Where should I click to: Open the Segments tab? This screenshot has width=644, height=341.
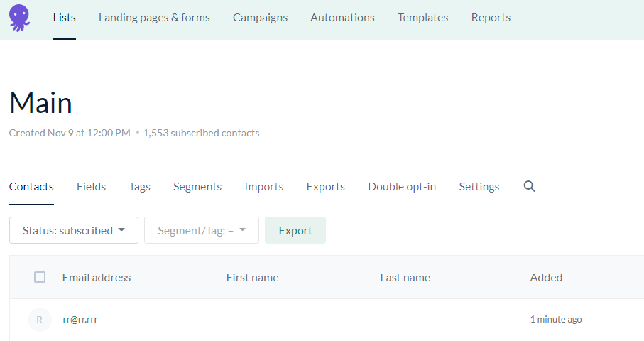(197, 187)
